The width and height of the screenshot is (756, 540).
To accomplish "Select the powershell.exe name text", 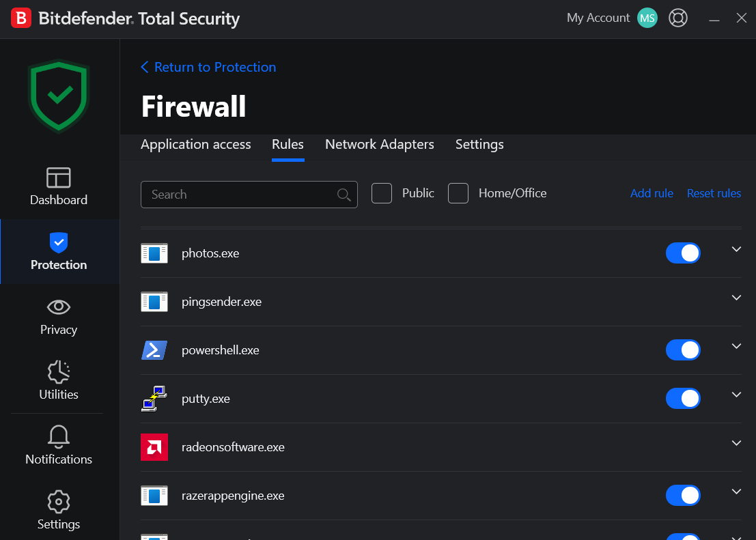I will (x=221, y=350).
